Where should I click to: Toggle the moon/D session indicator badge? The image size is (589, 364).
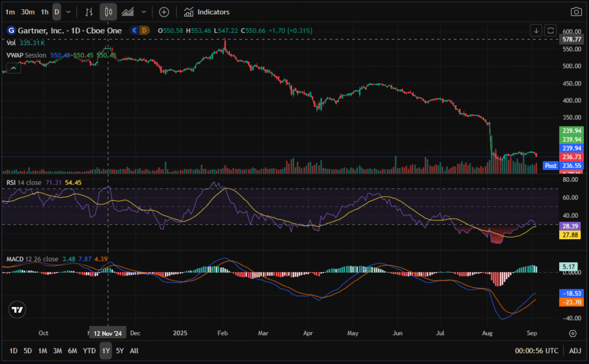140,30
